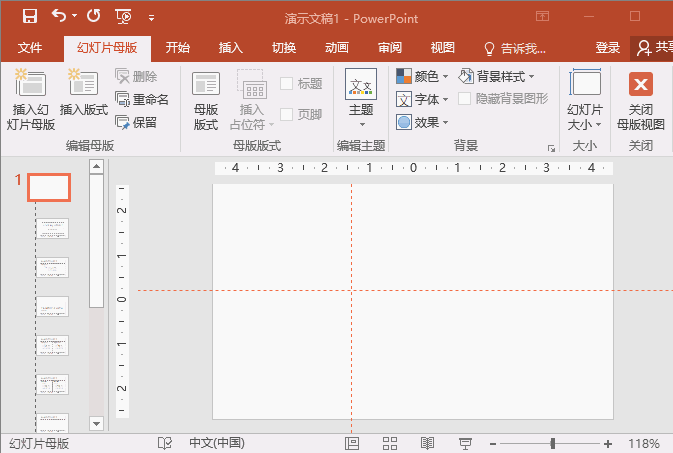Open Slide Size (幻灯片大小) dropdown
Screen dimensions: 673x453
585,100
